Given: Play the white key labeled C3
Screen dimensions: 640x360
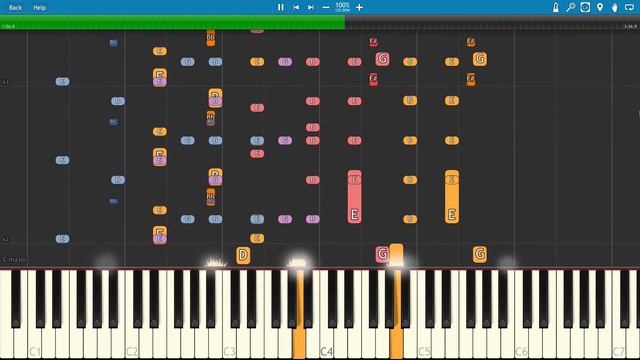Looking at the screenshot, I should 229,343.
